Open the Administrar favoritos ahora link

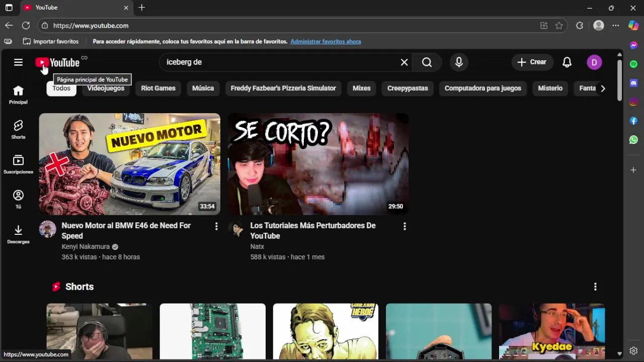point(326,42)
